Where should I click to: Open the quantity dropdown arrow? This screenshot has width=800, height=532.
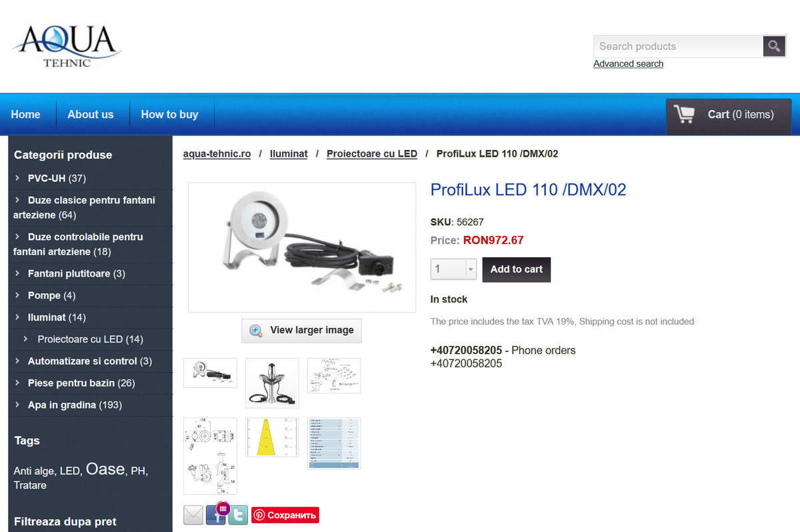469,269
